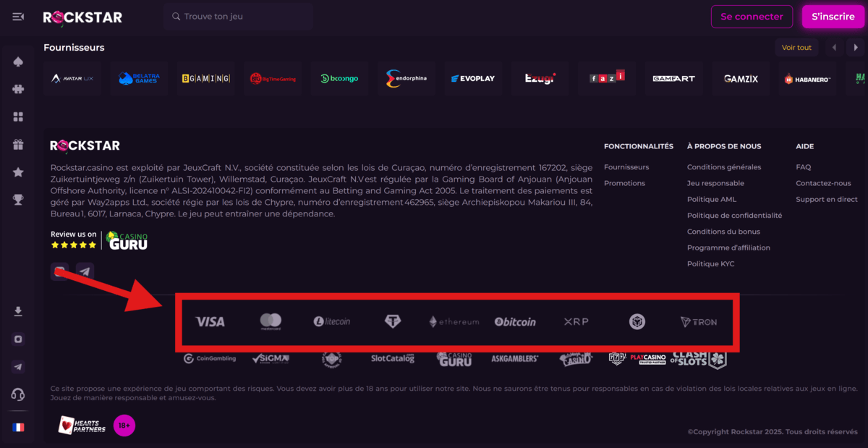Open the Casino Guru review badge
The height and width of the screenshot is (448, 868).
click(x=99, y=240)
